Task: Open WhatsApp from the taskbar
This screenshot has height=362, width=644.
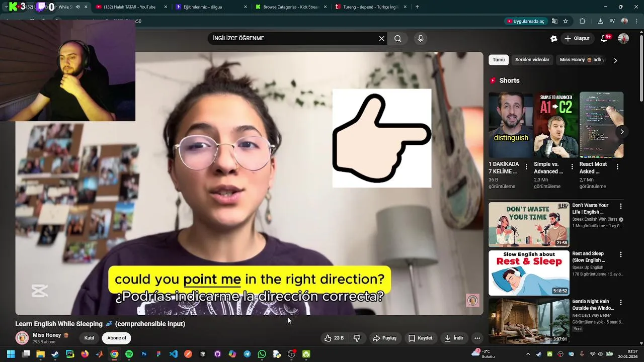Action: click(x=262, y=354)
